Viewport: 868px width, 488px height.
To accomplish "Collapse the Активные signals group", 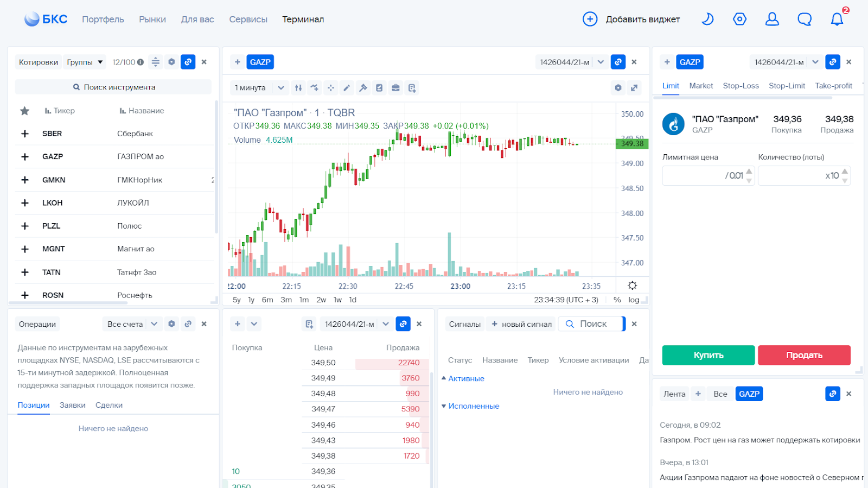I will (x=463, y=378).
